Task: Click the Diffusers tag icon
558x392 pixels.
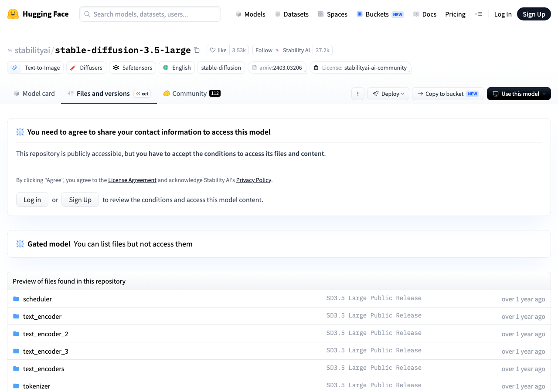Action: click(73, 68)
